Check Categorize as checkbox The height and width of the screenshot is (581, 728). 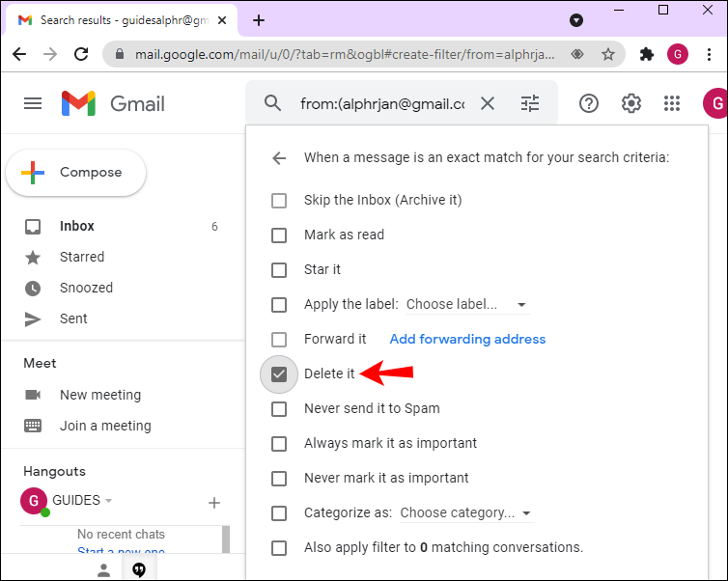point(279,513)
